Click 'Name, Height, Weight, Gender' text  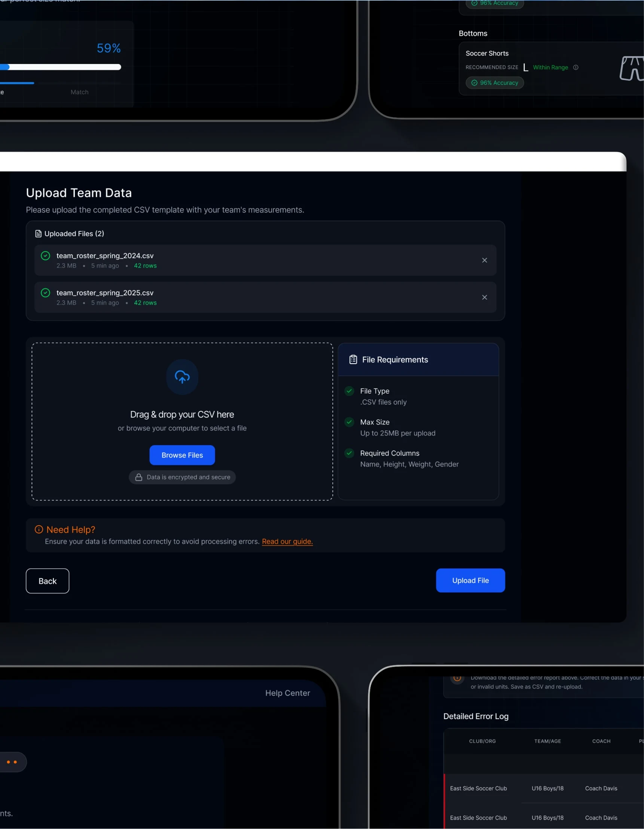pyautogui.click(x=409, y=464)
